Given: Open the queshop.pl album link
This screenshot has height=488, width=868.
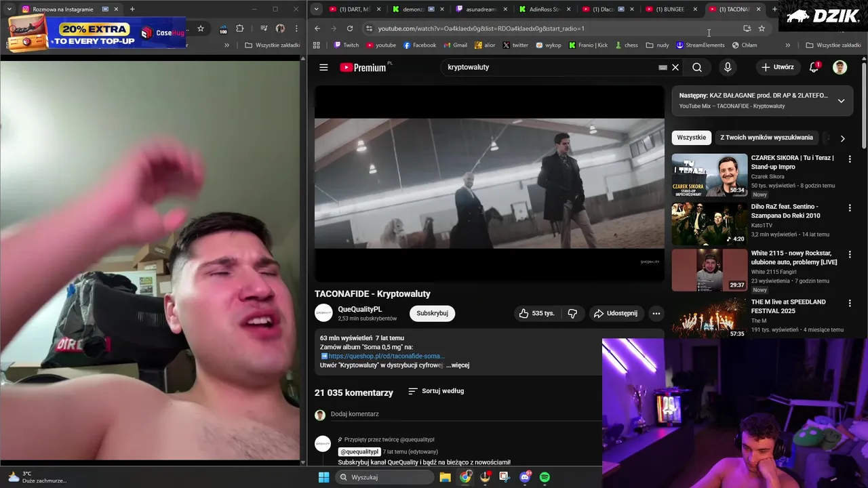Looking at the screenshot, I should click(x=387, y=356).
